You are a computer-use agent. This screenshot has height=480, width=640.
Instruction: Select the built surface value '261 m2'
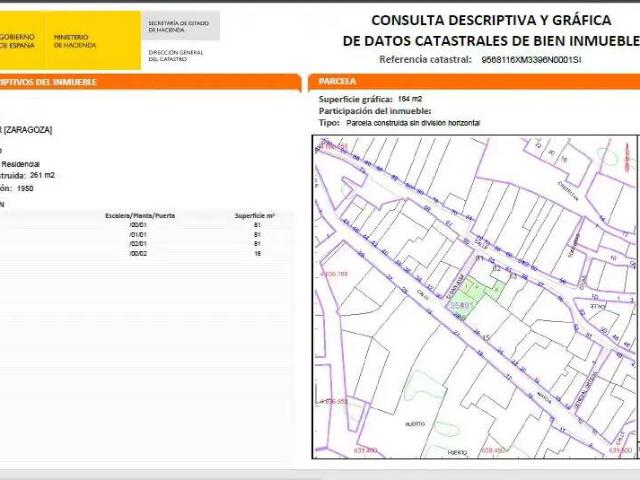pyautogui.click(x=42, y=176)
